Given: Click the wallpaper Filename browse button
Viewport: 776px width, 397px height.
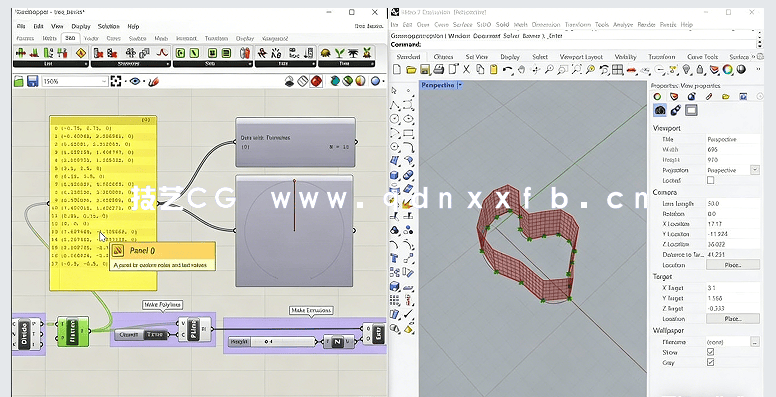Looking at the screenshot, I should tap(754, 342).
